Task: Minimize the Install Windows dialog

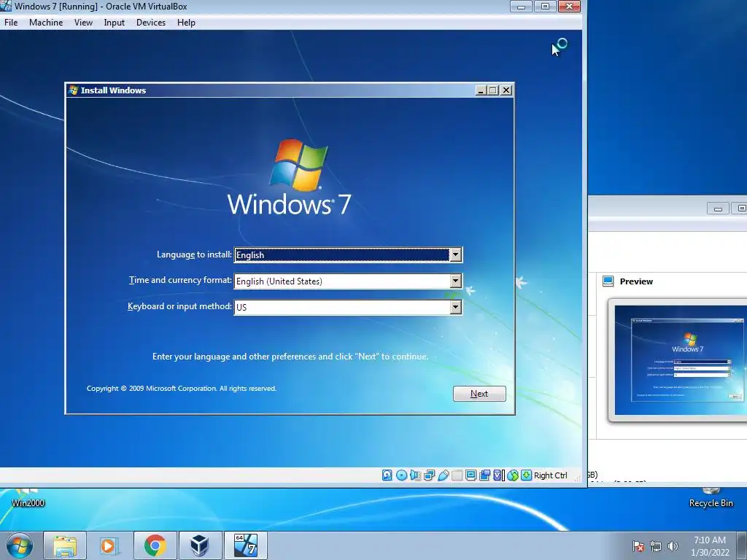Action: (481, 90)
